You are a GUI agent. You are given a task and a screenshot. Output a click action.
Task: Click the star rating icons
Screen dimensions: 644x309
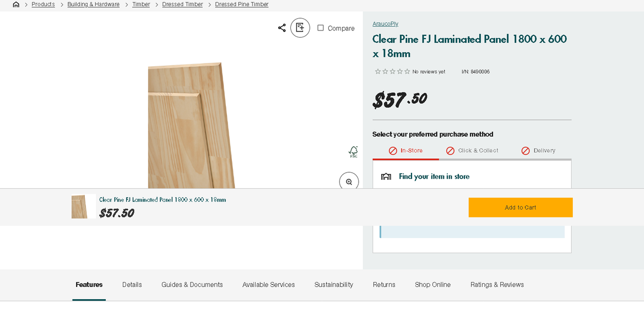click(392, 72)
